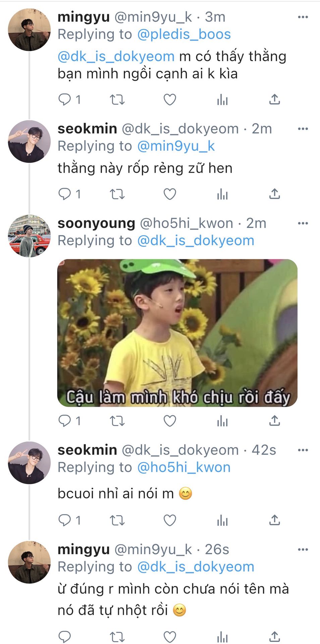Screen dimensions: 320x644
Task: View analytics on seokmin's 42s tweet
Action: pos(222,520)
